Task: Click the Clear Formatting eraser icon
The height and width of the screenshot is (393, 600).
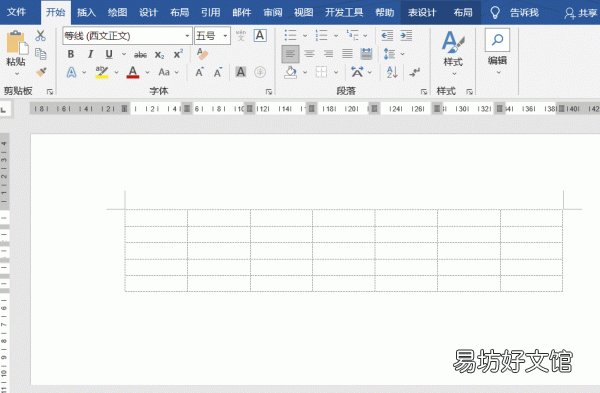Action: coord(202,54)
